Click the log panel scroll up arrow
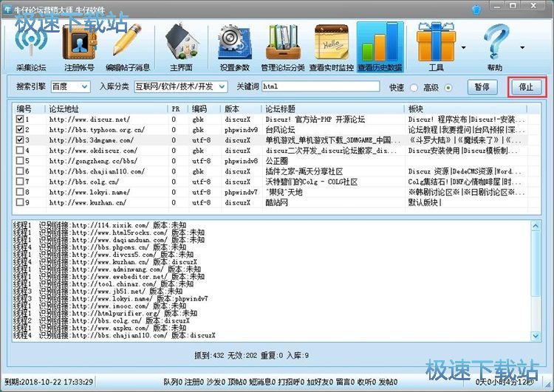The height and width of the screenshot is (392, 554). [x=536, y=226]
